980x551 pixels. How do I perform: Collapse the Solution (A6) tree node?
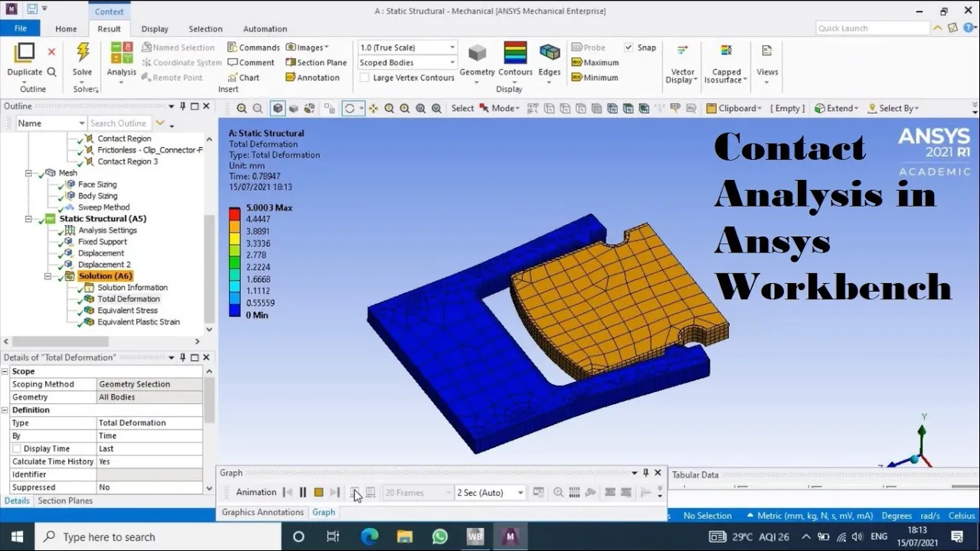(x=48, y=276)
